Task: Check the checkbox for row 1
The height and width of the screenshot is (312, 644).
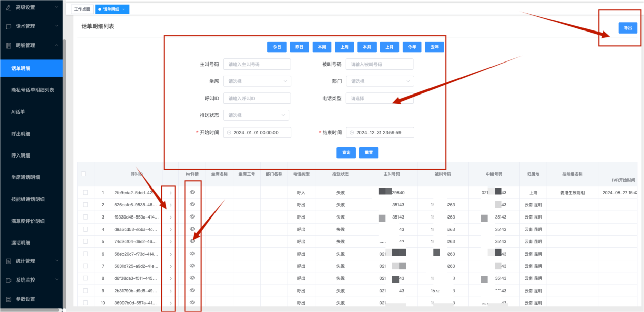Action: pyautogui.click(x=85, y=193)
